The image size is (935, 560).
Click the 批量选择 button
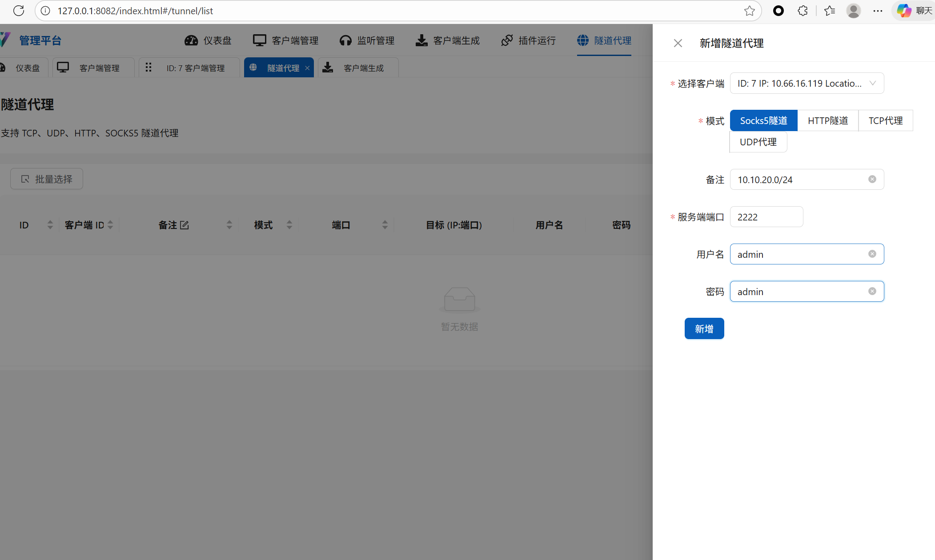click(47, 179)
